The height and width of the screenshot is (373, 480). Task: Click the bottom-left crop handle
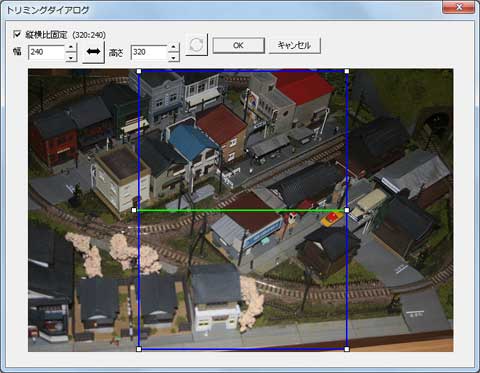[x=139, y=349]
